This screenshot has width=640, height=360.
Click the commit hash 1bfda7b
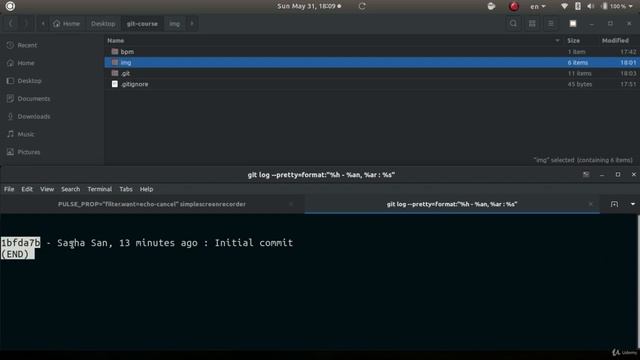point(21,243)
